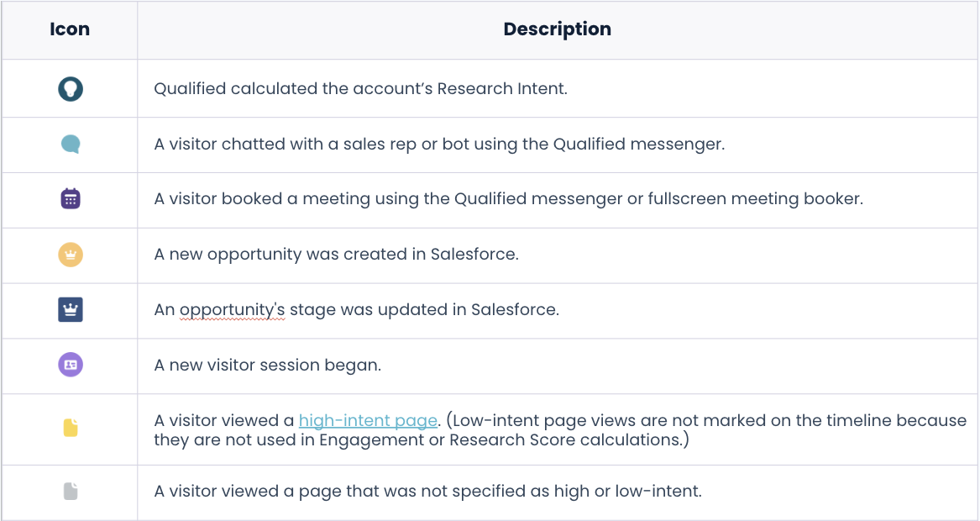Click the Icon column header
The image size is (980, 521).
click(70, 29)
